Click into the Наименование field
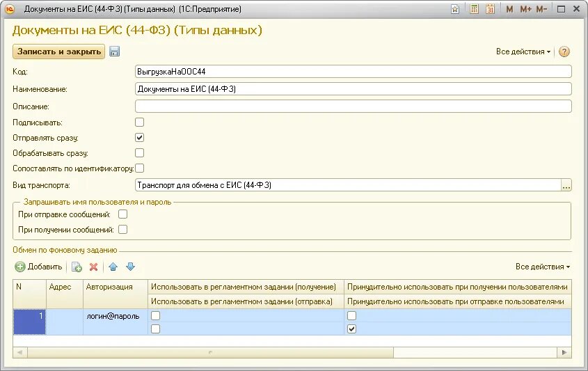Image resolution: width=588 pixels, height=371 pixels. tap(353, 89)
